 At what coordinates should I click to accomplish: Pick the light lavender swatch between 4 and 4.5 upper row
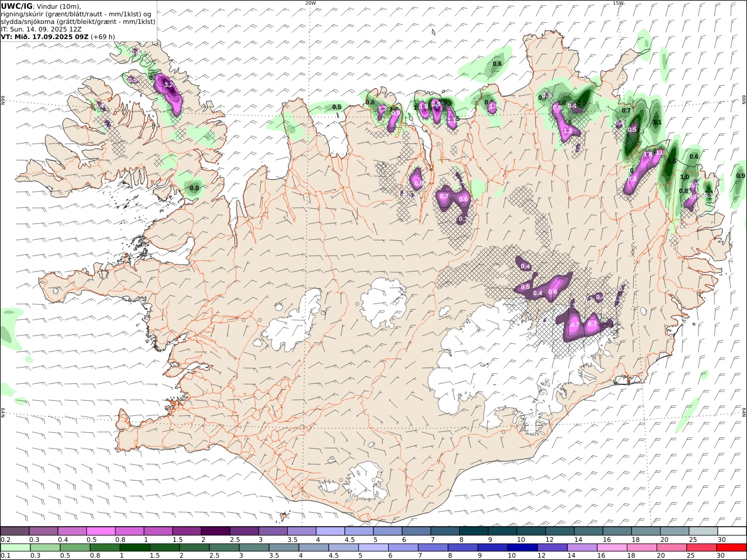[x=330, y=531]
